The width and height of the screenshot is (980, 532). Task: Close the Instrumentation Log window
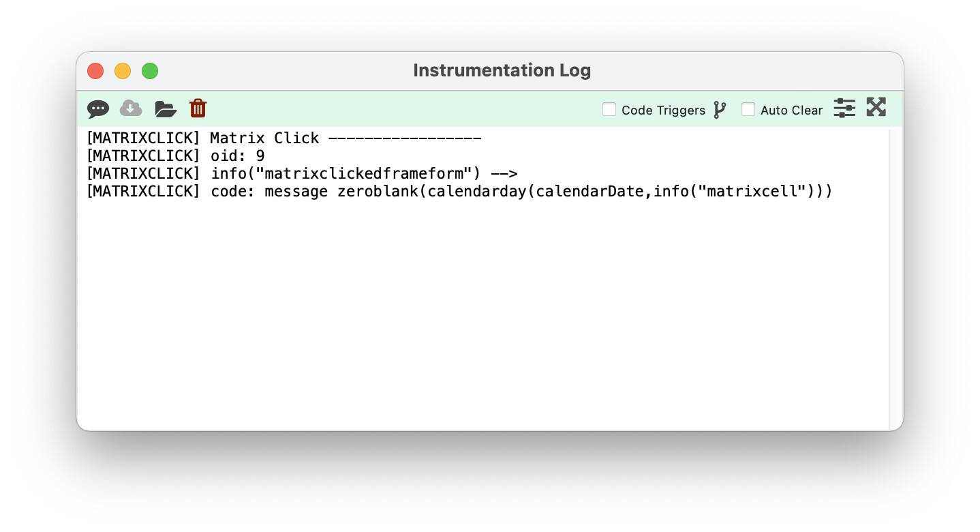(95, 71)
